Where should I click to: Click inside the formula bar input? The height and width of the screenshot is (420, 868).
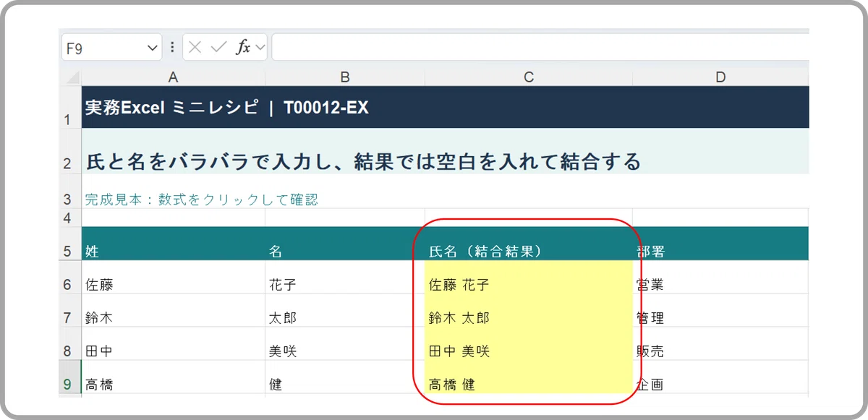pos(540,48)
